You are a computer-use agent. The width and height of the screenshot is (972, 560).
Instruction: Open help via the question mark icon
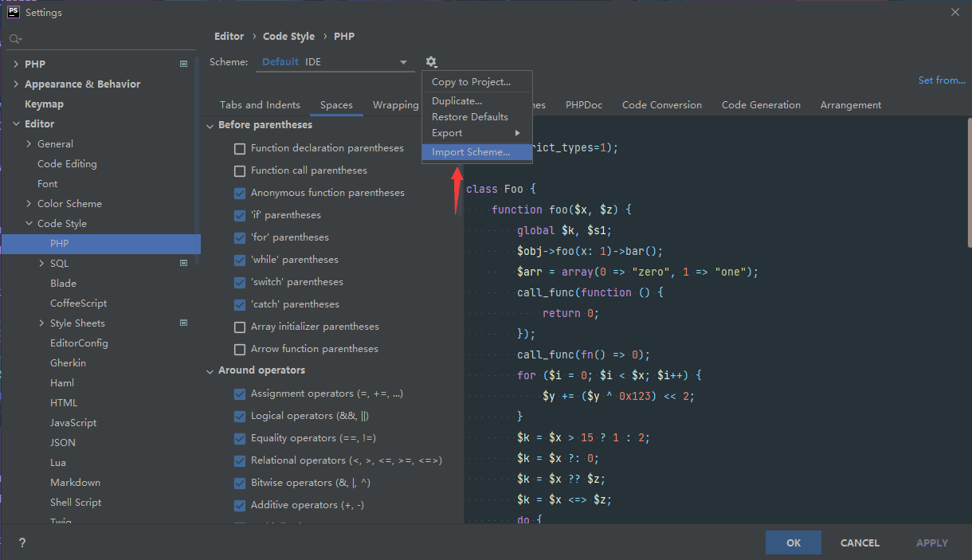[x=22, y=542]
